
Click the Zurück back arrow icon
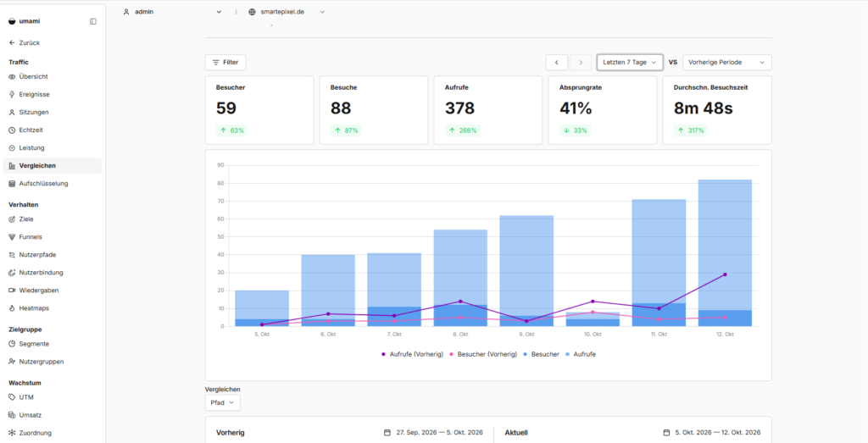point(12,42)
